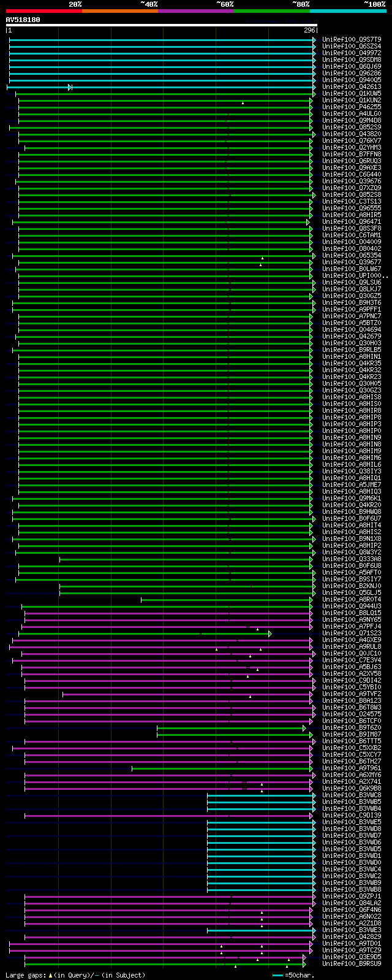
Task: Select the UniRef100_B3VWC8 label
Action: point(352,795)
